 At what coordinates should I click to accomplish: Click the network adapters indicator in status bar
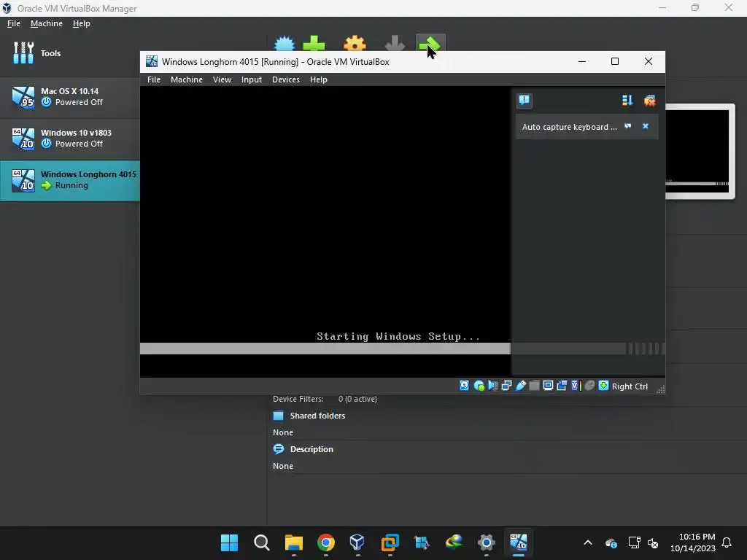[x=506, y=386]
